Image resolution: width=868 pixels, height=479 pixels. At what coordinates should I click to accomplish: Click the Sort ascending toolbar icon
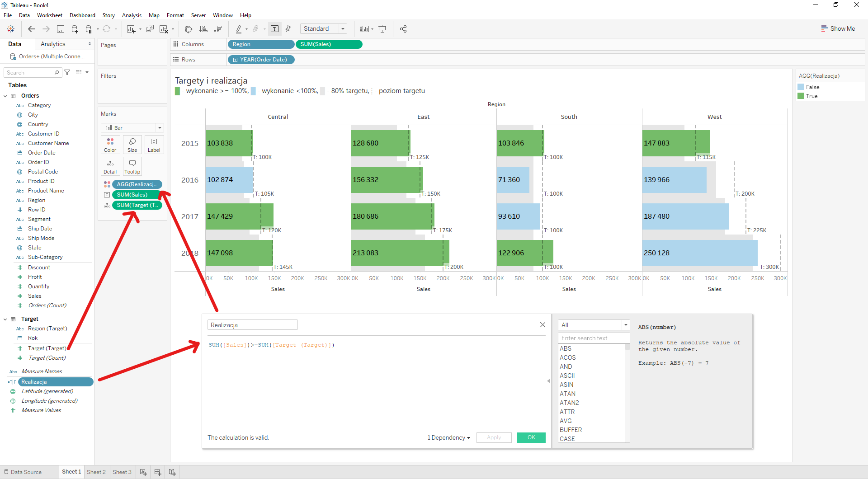click(203, 29)
